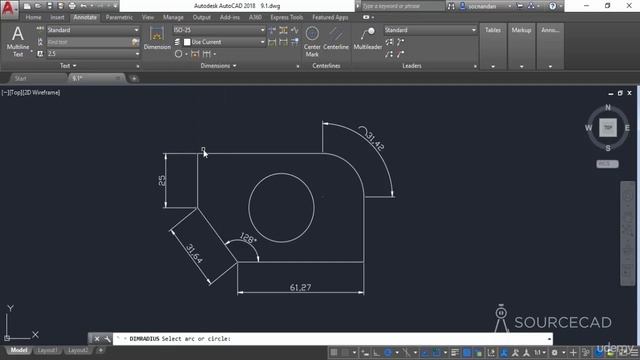This screenshot has height=360, width=640.
Task: Click the Save icon in quick access toolbar
Action: click(x=49, y=6)
